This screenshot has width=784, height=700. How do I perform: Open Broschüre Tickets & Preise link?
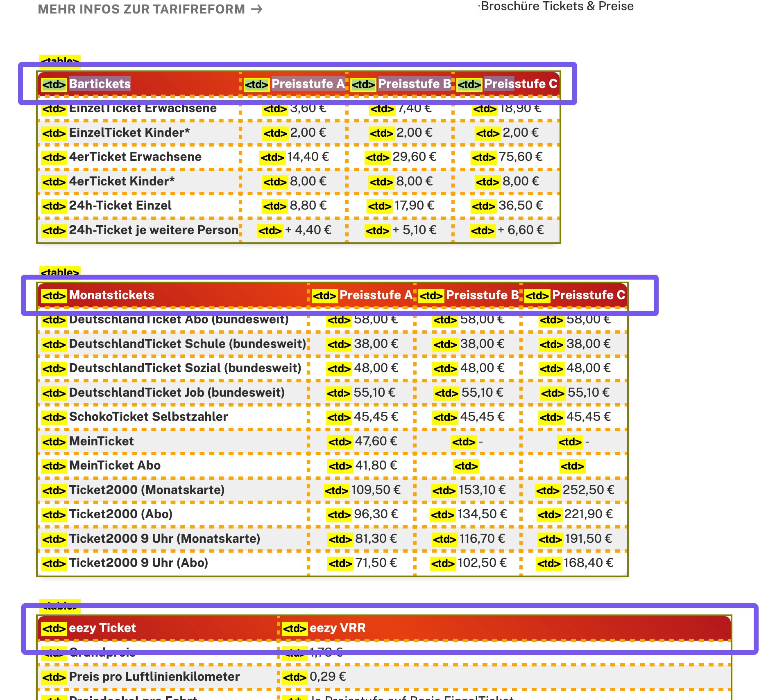[x=557, y=7]
